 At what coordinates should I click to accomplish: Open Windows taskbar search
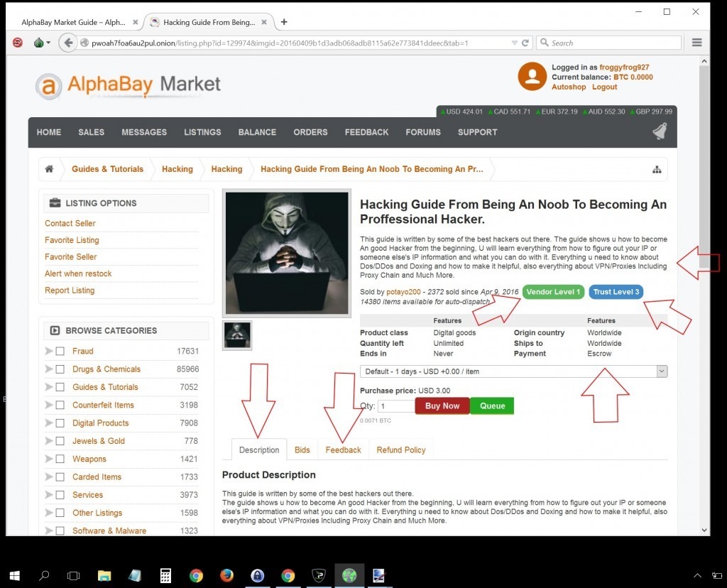tap(44, 576)
